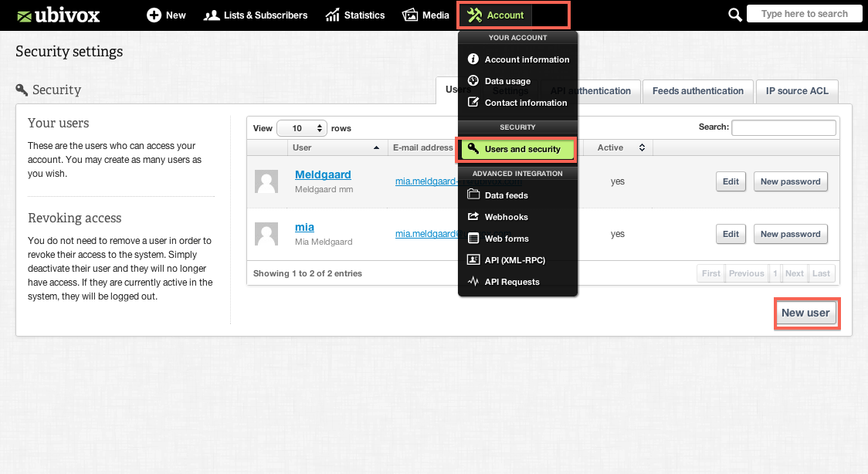The height and width of the screenshot is (474, 868).
Task: Switch to IP source ACL tab
Action: [x=797, y=91]
